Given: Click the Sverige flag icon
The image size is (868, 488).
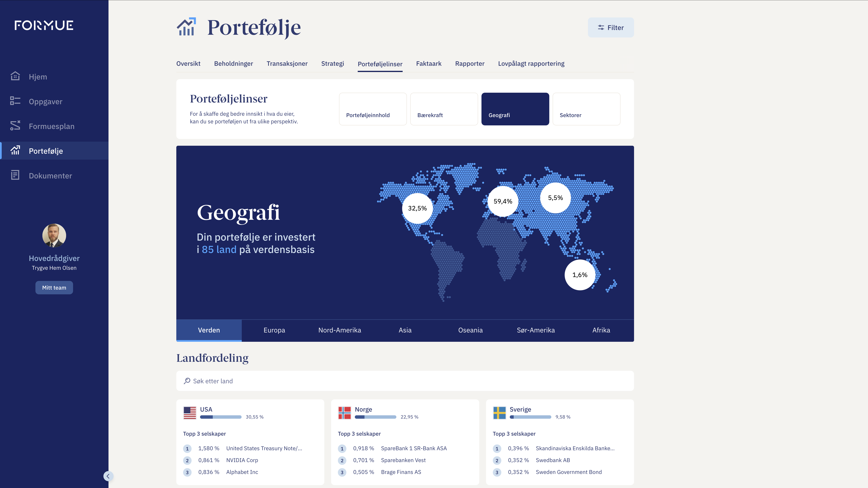Looking at the screenshot, I should (499, 413).
